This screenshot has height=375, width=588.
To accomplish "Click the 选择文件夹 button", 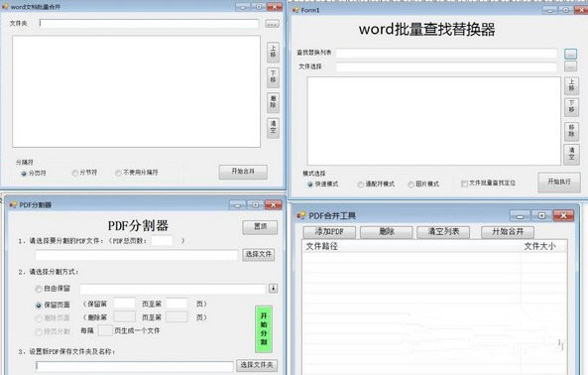I will [x=257, y=365].
